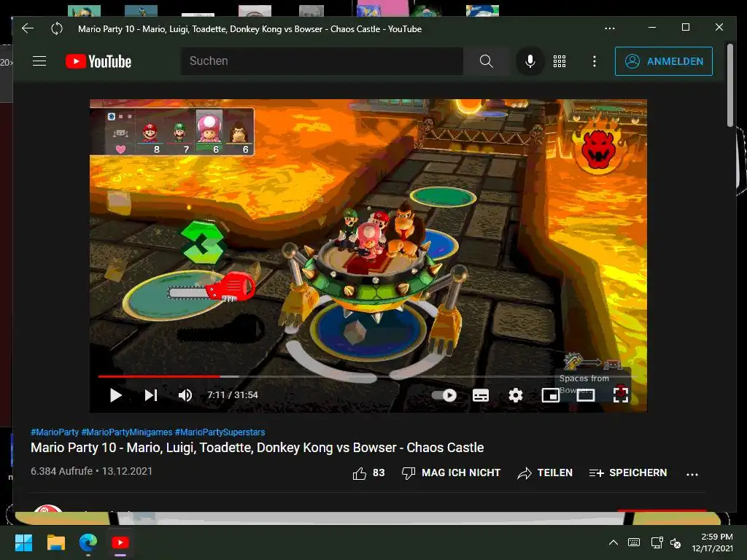This screenshot has width=747, height=560.
Task: Click MAG ICH NICHT dislike button
Action: click(451, 472)
